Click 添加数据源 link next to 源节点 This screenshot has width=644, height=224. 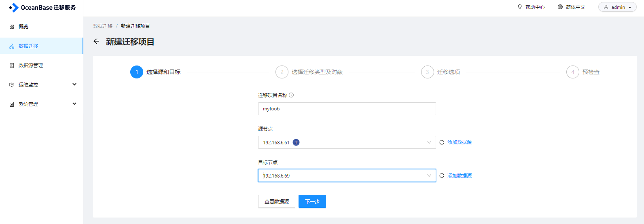pyautogui.click(x=460, y=142)
